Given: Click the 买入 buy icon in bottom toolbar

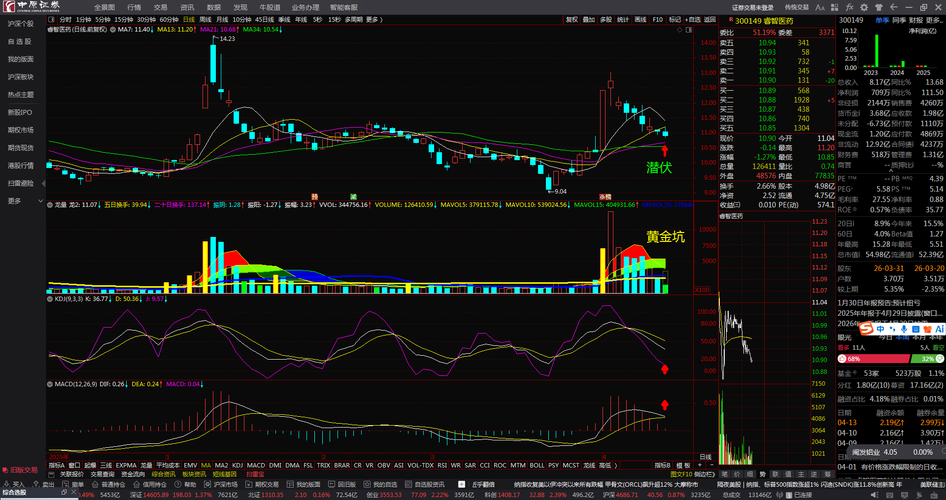Looking at the screenshot, I should pos(7,485).
